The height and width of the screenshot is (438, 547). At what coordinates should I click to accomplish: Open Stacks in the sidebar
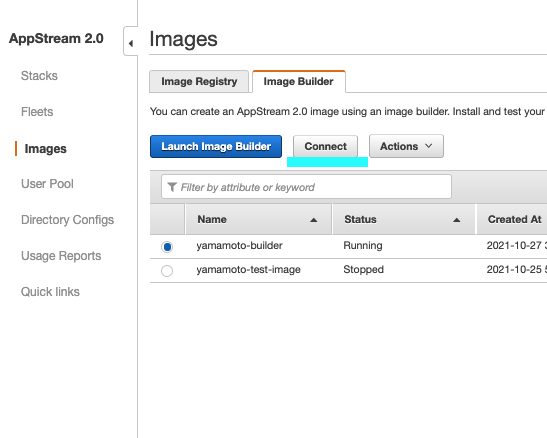pos(39,76)
